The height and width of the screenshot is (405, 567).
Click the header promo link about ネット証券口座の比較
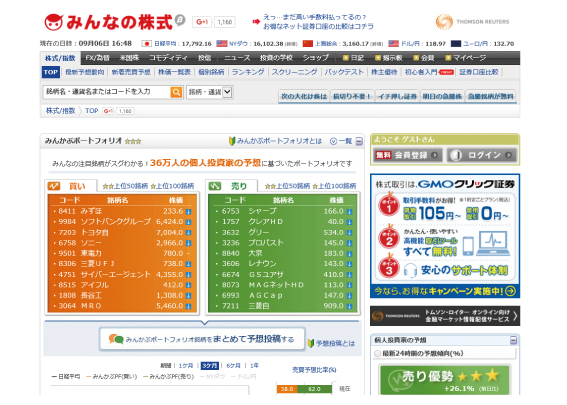(318, 26)
